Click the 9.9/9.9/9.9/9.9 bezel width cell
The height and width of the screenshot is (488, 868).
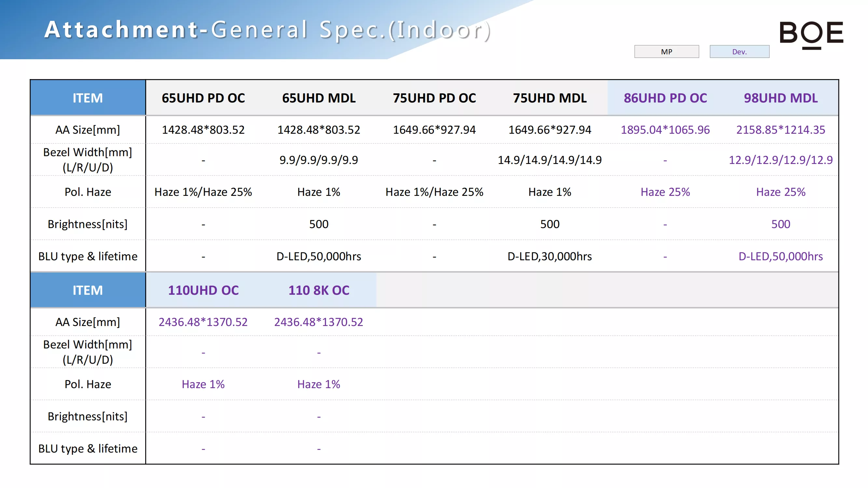(319, 160)
